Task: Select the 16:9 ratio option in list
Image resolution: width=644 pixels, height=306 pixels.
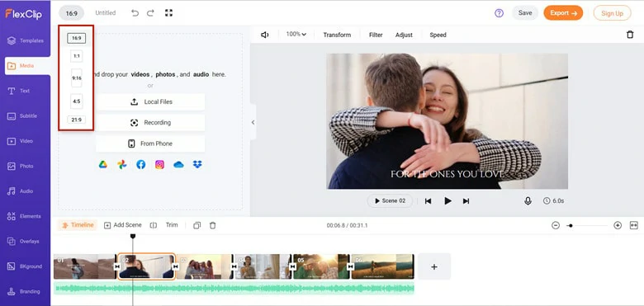Action: [77, 38]
